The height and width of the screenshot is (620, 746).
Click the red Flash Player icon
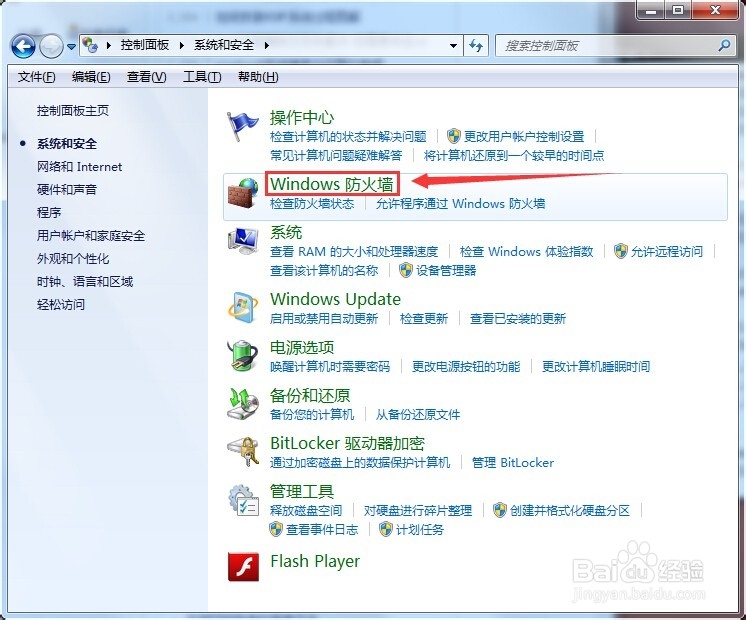tap(243, 567)
